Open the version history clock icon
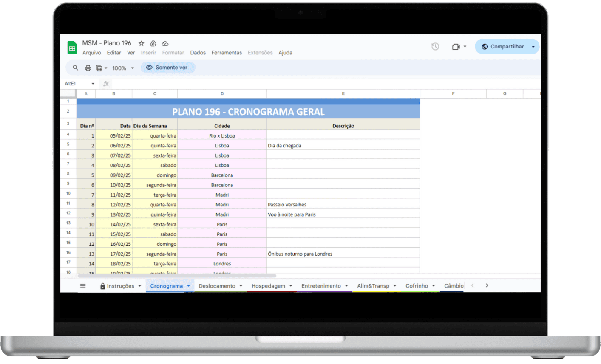 point(435,47)
